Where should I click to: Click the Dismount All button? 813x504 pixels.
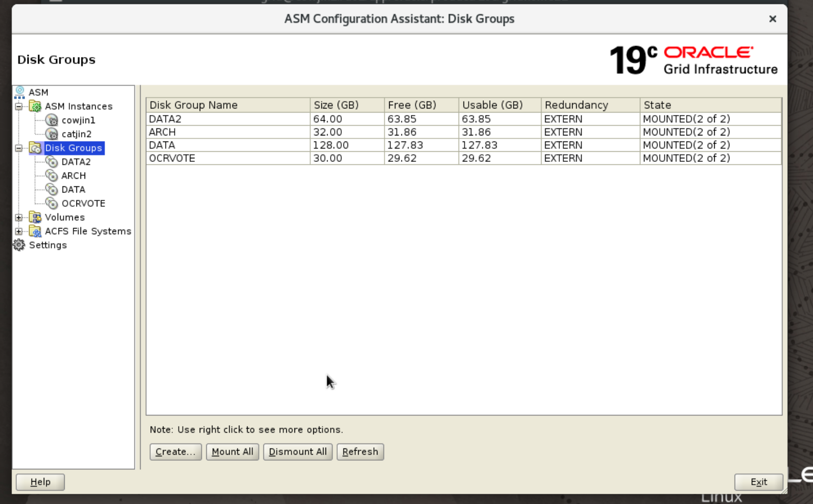(298, 452)
